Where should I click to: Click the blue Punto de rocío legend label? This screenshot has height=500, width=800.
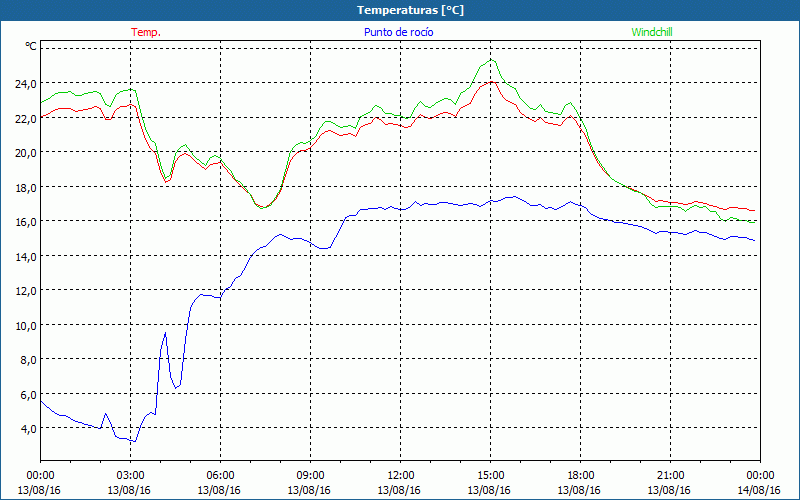coord(398,32)
